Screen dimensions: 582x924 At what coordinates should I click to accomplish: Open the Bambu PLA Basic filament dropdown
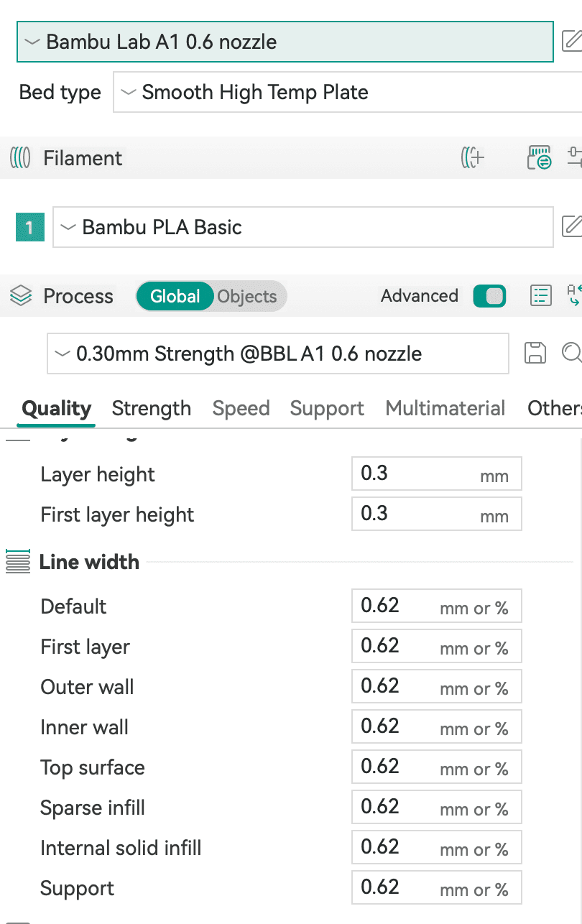tap(303, 227)
